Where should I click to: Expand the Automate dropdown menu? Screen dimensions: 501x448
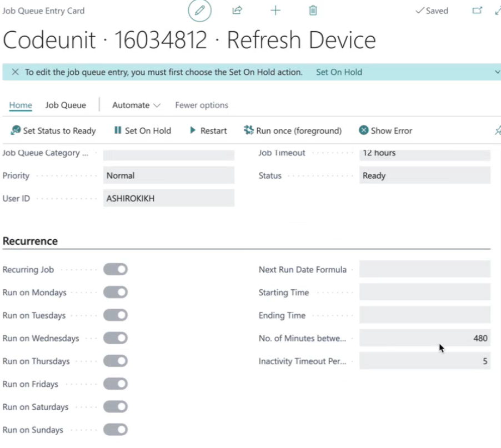(x=136, y=105)
